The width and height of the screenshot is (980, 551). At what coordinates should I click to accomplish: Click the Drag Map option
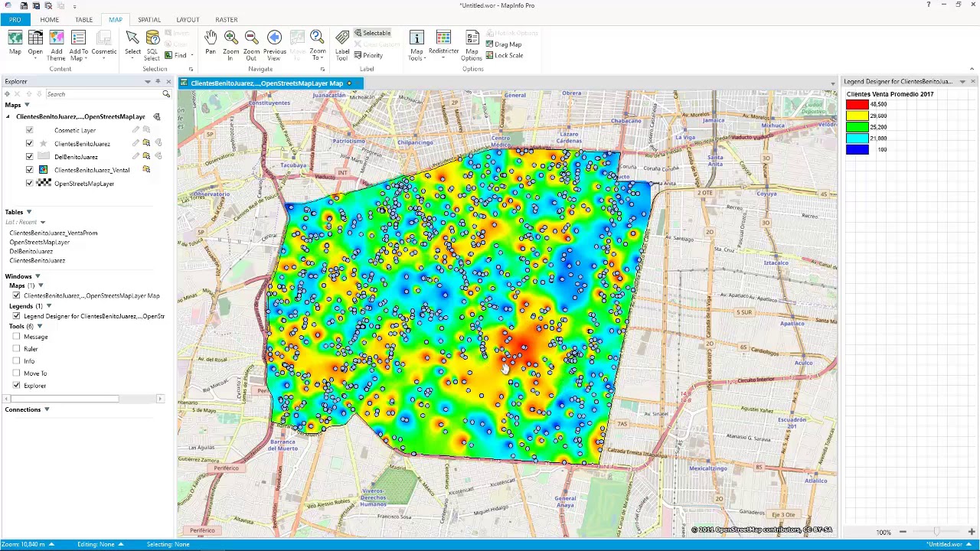[x=504, y=44]
